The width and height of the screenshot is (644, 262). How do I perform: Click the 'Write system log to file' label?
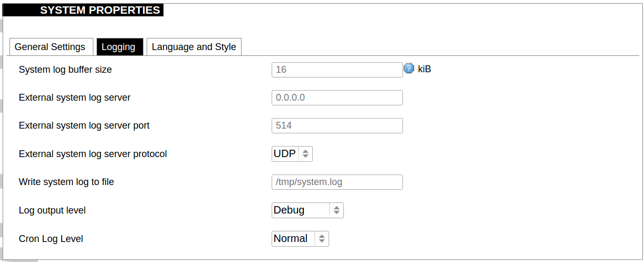66,182
